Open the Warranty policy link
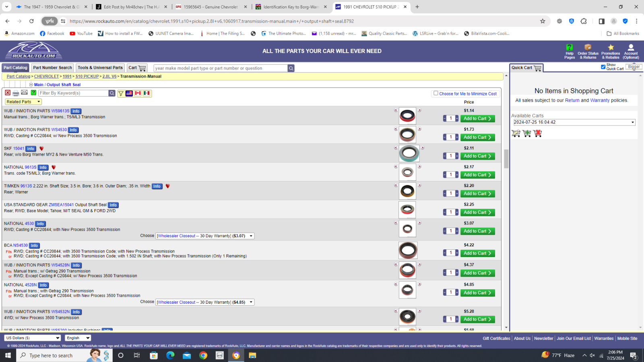The image size is (644, 362). point(600,101)
